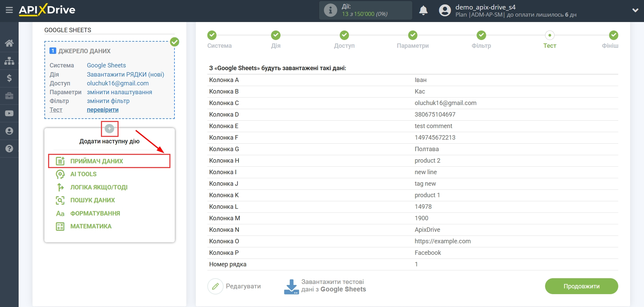Viewport: 644px width, 307px height.
Task: Open the help question mark icon
Action: point(9,148)
